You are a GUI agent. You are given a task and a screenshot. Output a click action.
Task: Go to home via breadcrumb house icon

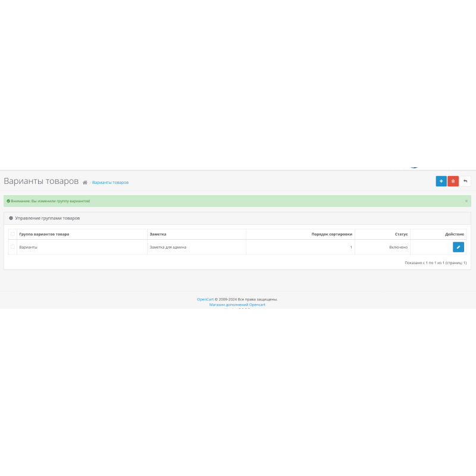[85, 183]
